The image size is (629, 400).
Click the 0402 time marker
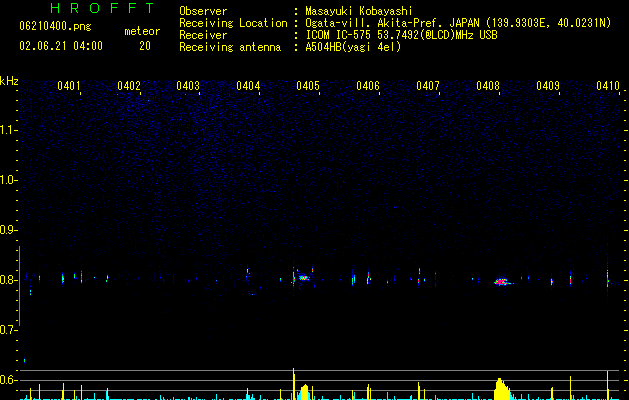click(129, 86)
